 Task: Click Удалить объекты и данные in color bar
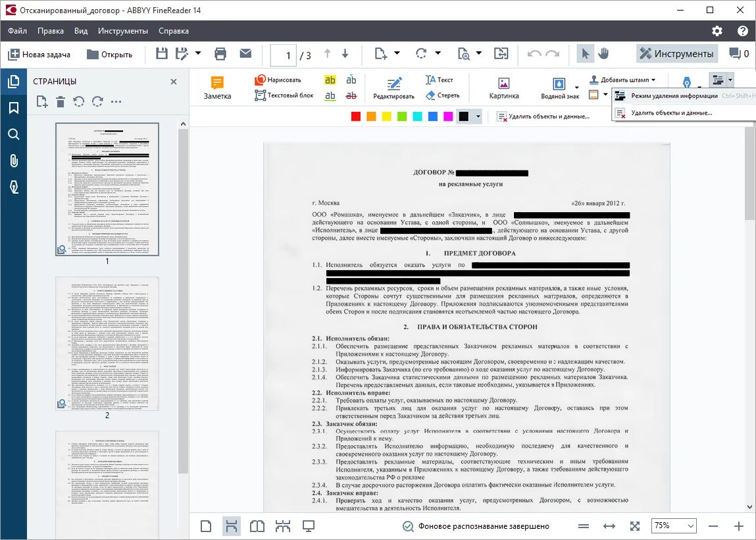[x=543, y=117]
